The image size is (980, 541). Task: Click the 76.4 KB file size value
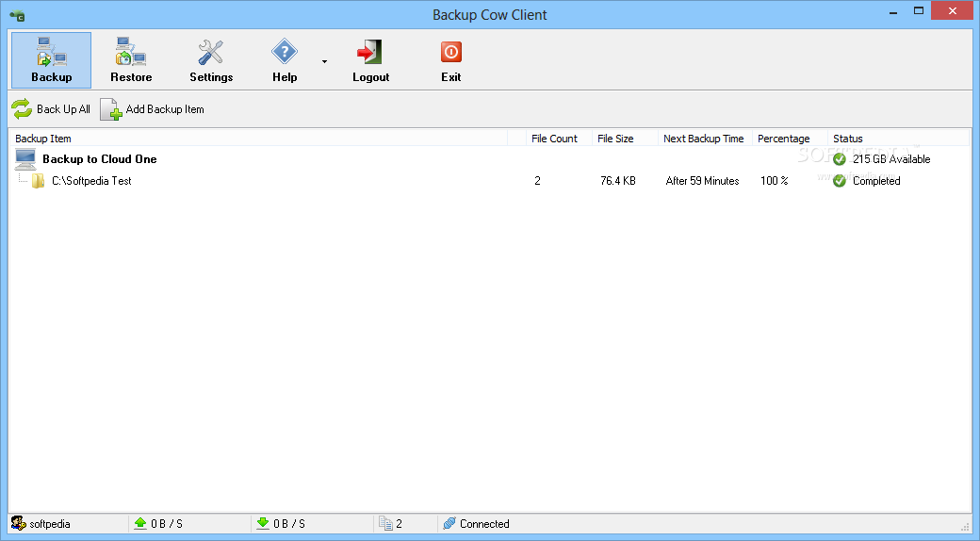click(x=618, y=181)
